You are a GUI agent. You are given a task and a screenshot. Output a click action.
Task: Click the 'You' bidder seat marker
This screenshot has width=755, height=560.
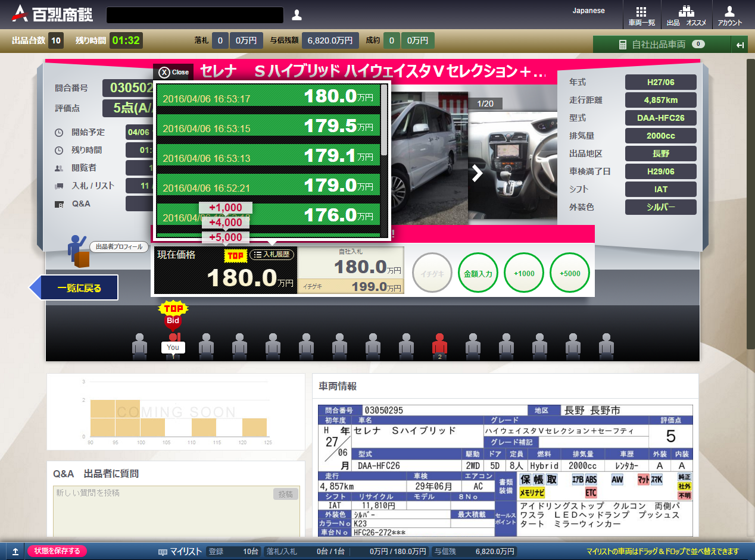pos(173,348)
